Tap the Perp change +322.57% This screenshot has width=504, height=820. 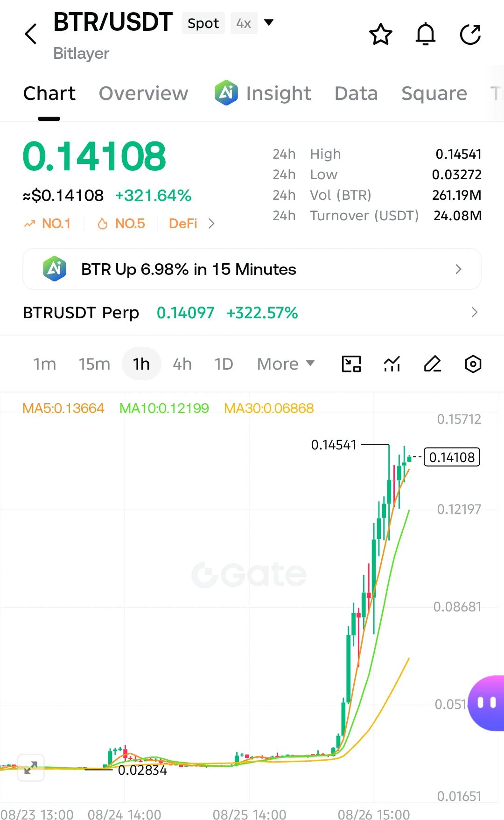pyautogui.click(x=262, y=313)
